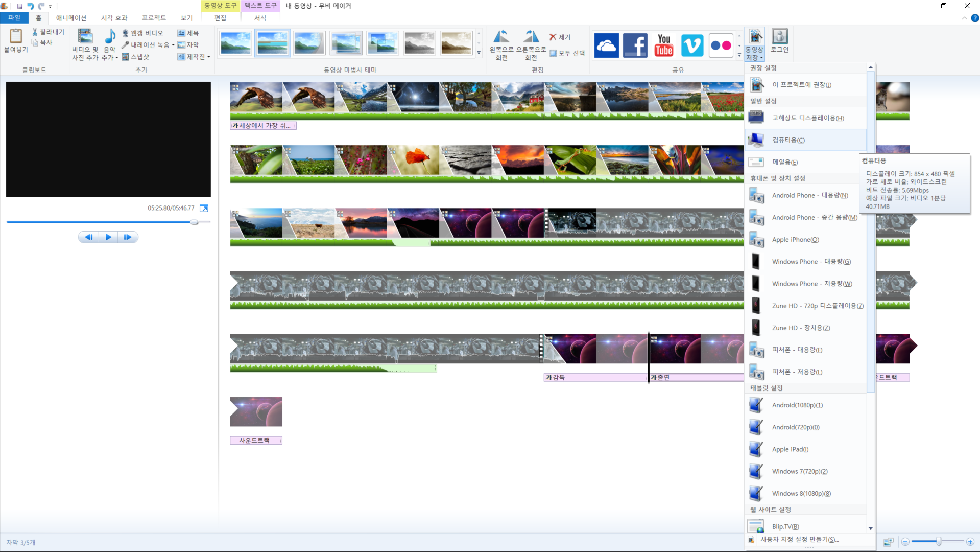Image resolution: width=980 pixels, height=552 pixels.
Task: Click the Cut (잘라내기) scissors icon
Action: [35, 32]
